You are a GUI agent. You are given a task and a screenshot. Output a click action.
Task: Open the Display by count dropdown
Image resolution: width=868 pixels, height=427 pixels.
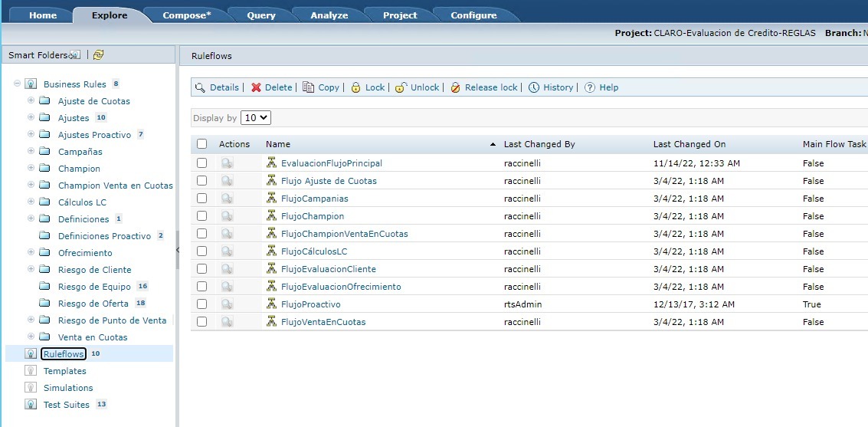tap(256, 118)
